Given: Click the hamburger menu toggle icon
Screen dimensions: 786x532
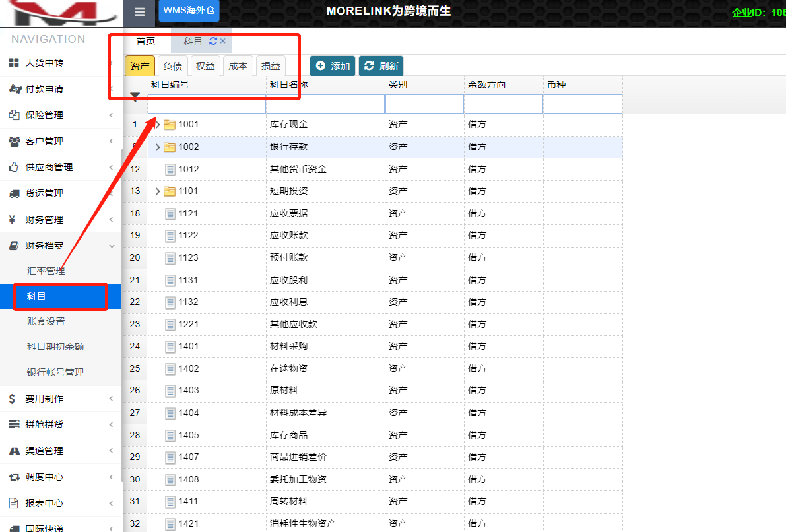Looking at the screenshot, I should 139,12.
